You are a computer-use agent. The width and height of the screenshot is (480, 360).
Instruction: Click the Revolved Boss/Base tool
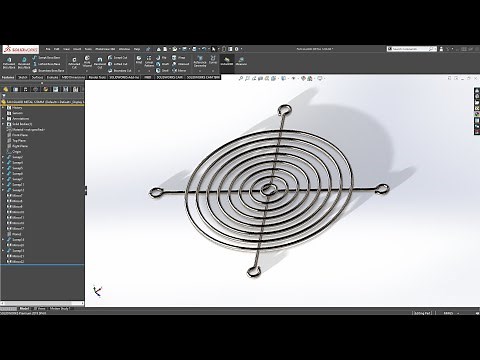[24, 62]
